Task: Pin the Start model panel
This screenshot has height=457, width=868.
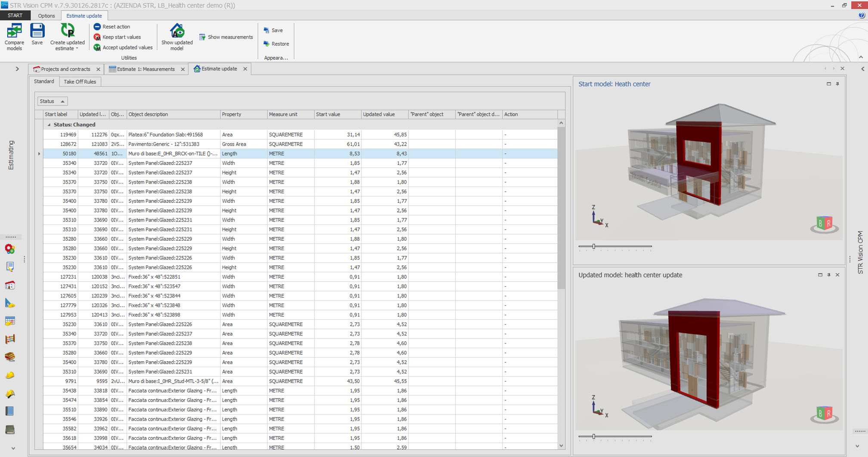Action: pos(837,84)
